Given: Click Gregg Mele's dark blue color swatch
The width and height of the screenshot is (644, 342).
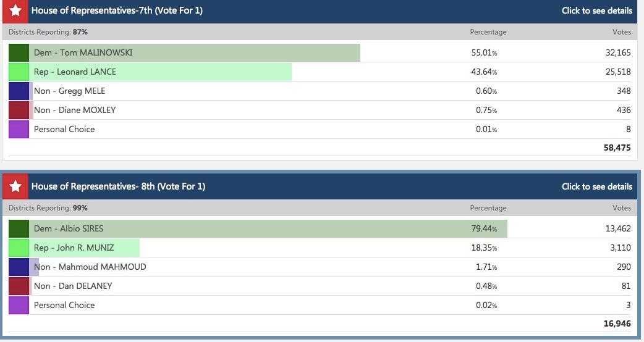Looking at the screenshot, I should (19, 91).
